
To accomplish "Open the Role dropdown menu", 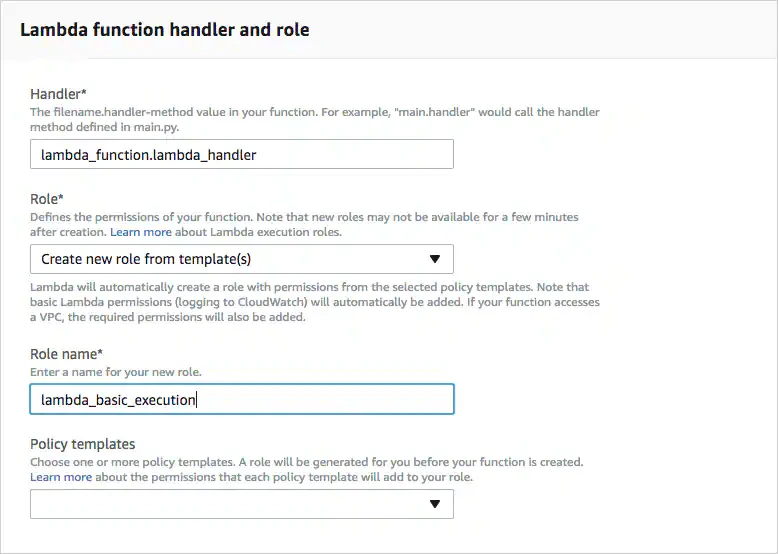I will (241, 259).
